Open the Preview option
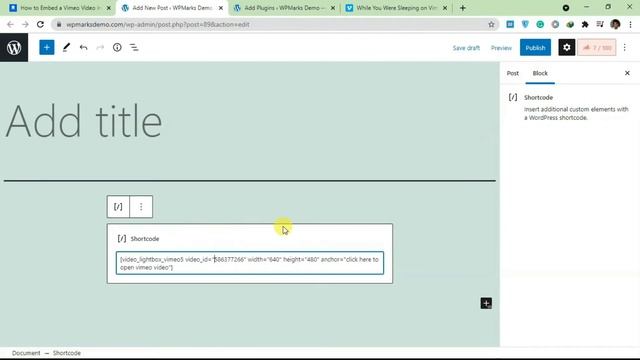Screen dimensions: 640x360 501,48
